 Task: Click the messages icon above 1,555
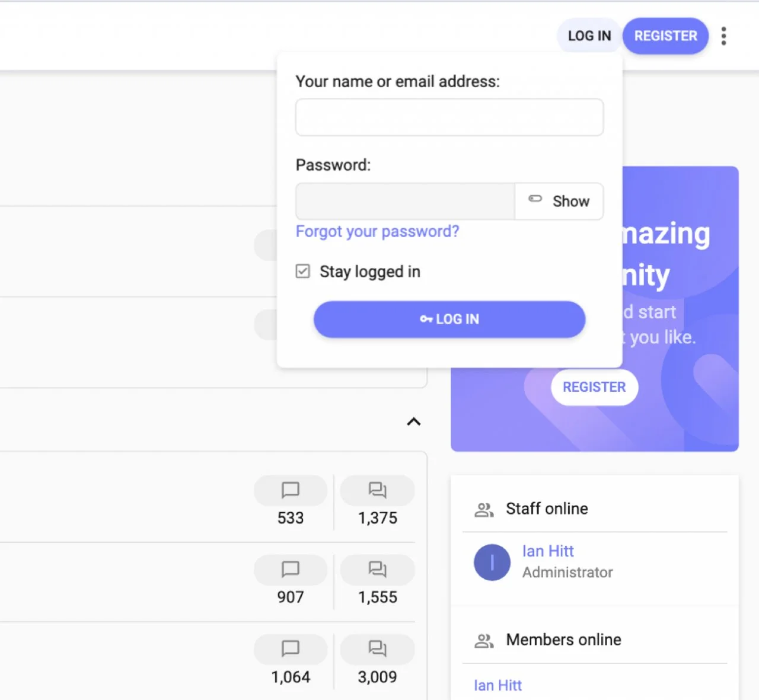pos(377,570)
